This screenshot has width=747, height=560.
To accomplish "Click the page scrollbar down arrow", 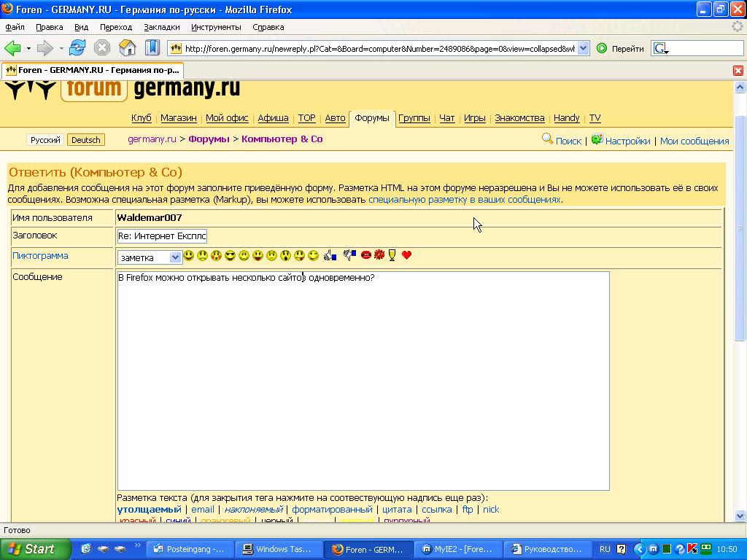I will pos(740,516).
